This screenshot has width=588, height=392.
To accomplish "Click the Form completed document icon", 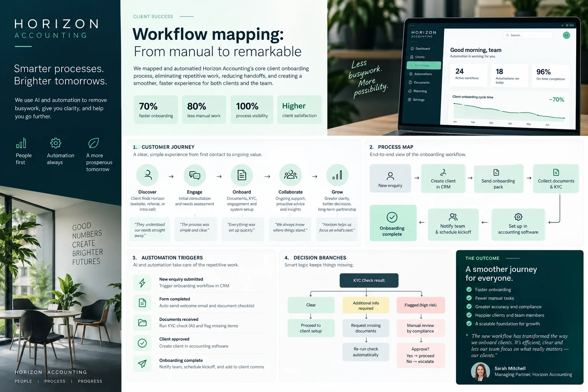I will (x=142, y=303).
